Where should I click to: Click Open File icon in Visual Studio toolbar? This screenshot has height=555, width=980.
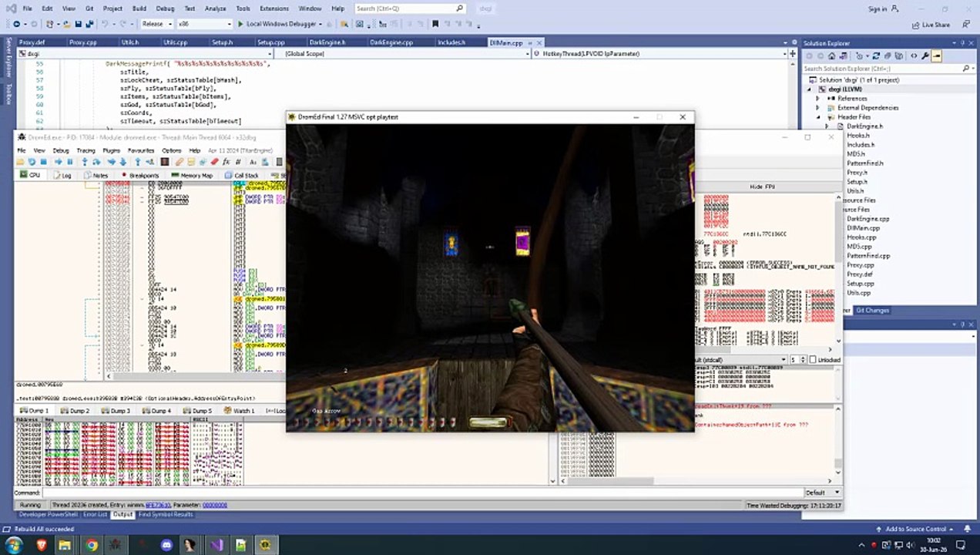tap(66, 24)
